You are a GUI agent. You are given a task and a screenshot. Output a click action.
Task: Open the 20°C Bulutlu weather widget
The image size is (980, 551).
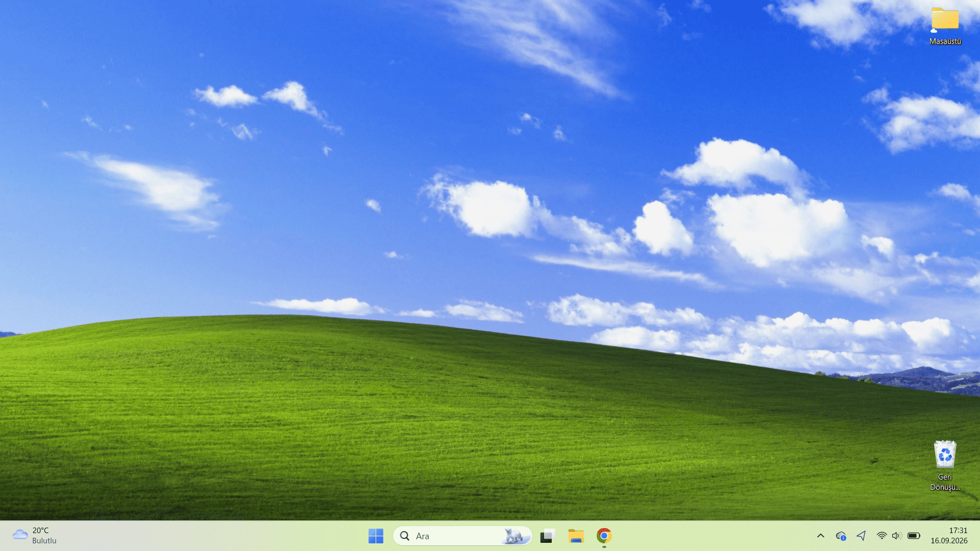35,536
